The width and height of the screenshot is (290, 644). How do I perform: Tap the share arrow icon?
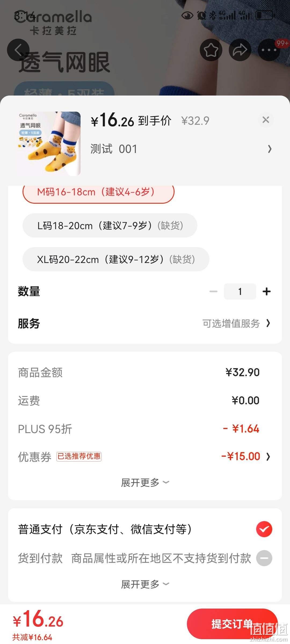click(240, 50)
